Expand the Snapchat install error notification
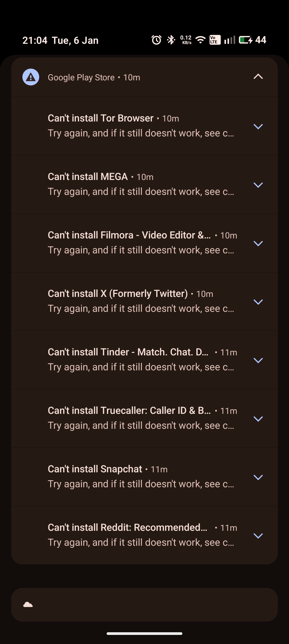289x644 pixels. (x=258, y=477)
